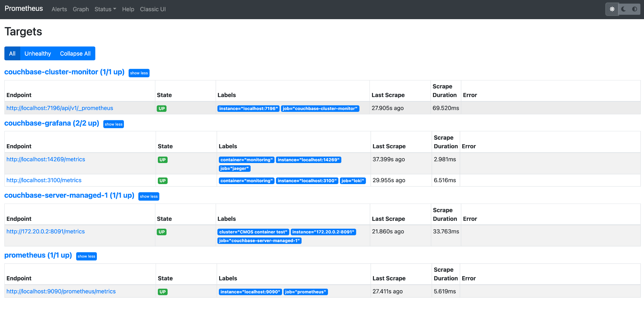
Task: Open the localhost:3100 metrics endpoint
Action: pos(44,180)
